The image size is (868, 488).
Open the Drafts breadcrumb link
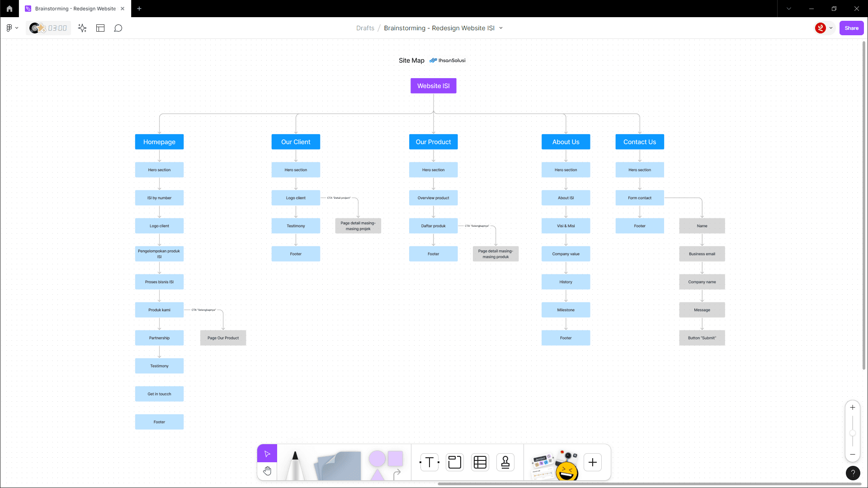(365, 28)
